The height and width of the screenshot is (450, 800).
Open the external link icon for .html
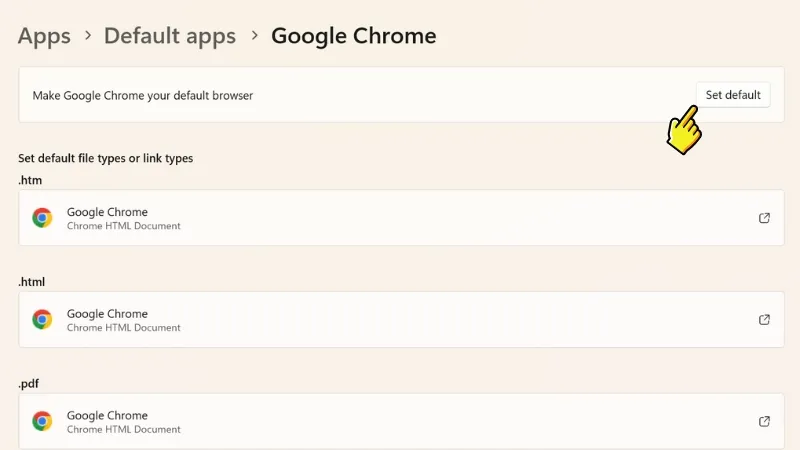(x=764, y=320)
